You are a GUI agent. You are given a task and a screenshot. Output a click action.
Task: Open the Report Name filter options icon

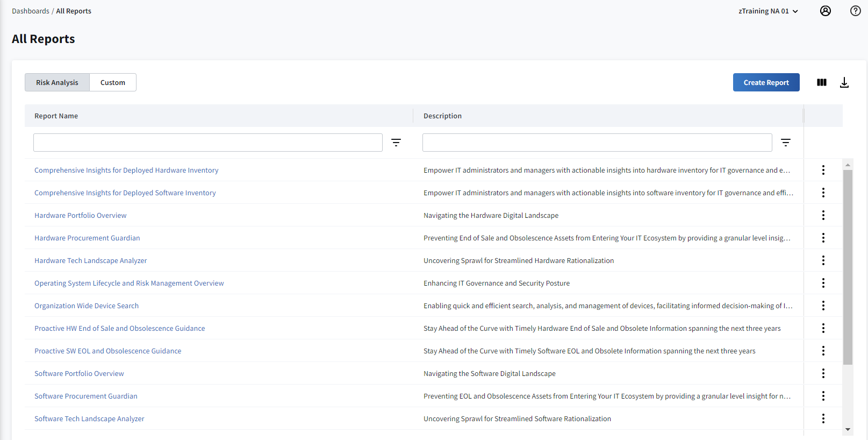point(396,143)
